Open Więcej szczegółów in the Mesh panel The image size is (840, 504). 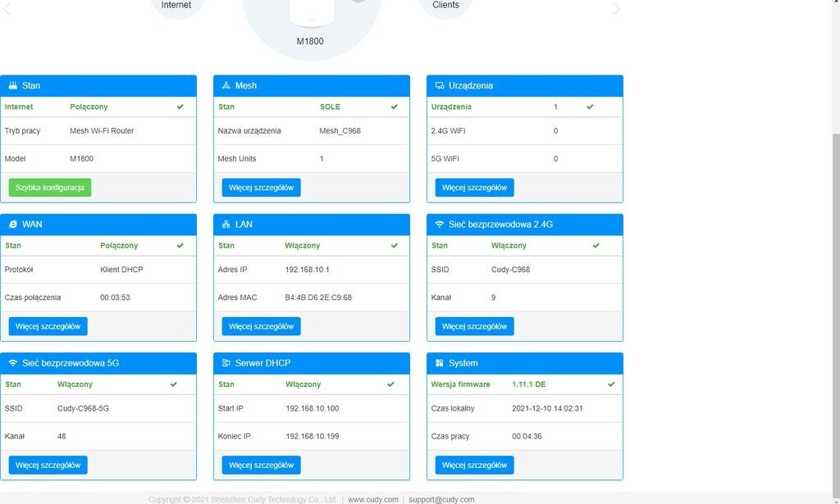coord(261,188)
